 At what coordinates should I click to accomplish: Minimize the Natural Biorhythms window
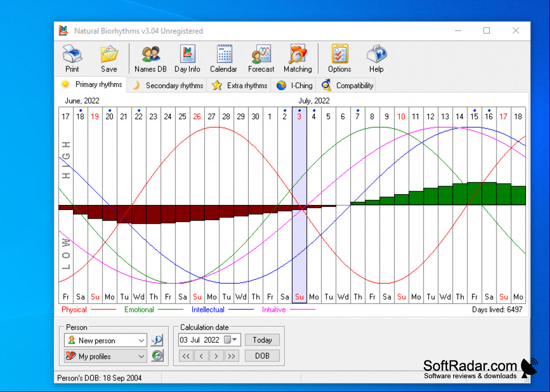[458, 31]
